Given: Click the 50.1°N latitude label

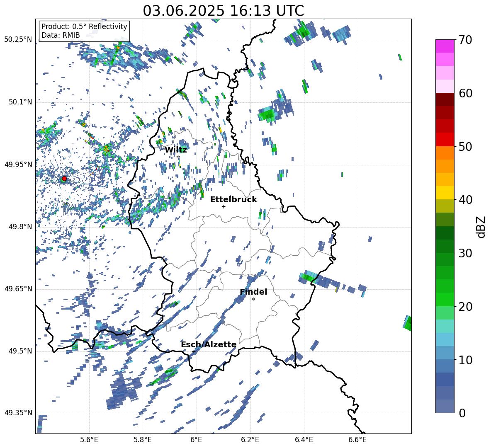Looking at the screenshot, I should tap(20, 102).
